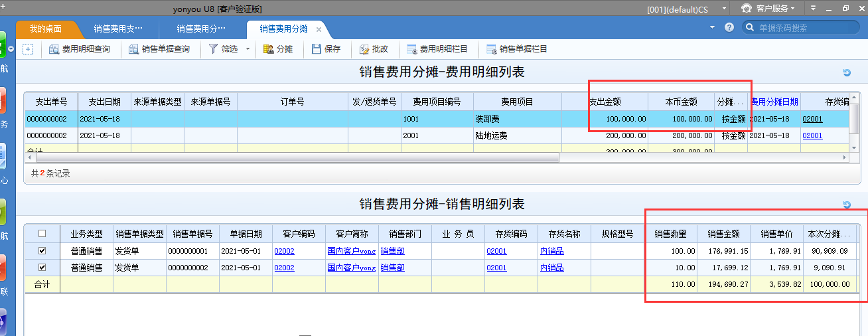This screenshot has height=336, width=868.
Task: Click the 17,699.12 sales amount cell
Action: [723, 268]
